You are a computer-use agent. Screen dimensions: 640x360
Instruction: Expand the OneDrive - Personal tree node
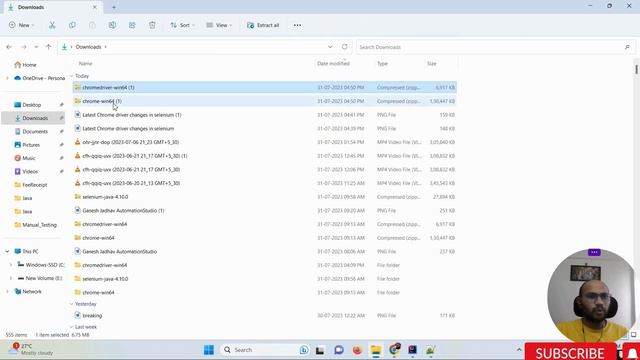coord(7,78)
